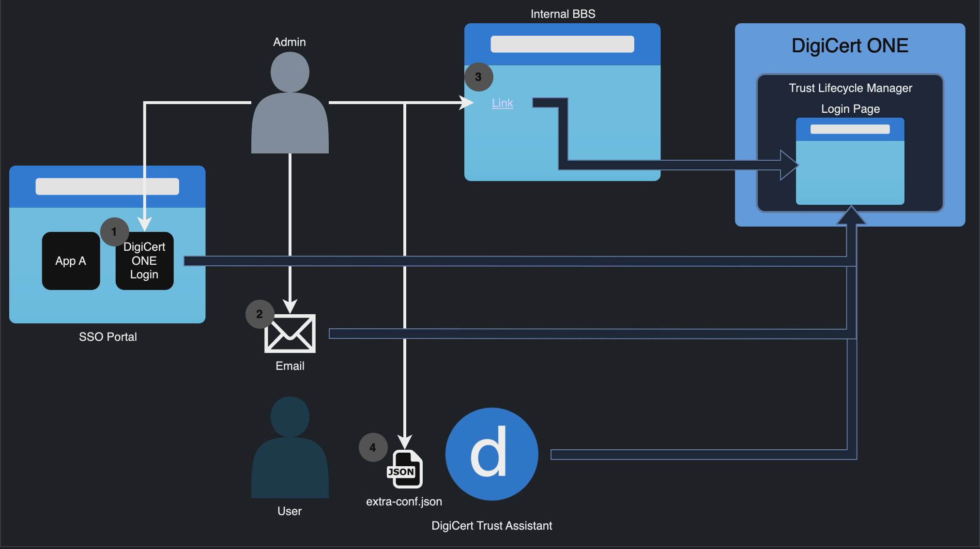Screen dimensions: 980x549
Task: Select the Email envelope icon
Action: click(x=290, y=334)
